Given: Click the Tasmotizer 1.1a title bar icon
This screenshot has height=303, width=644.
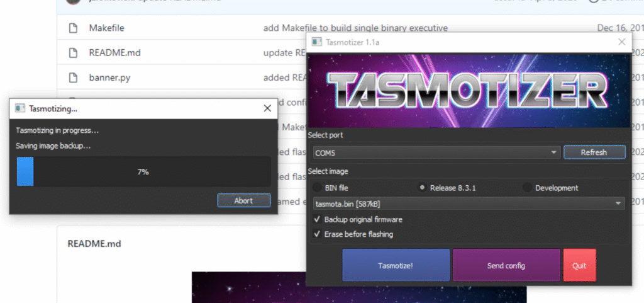Looking at the screenshot, I should point(316,42).
